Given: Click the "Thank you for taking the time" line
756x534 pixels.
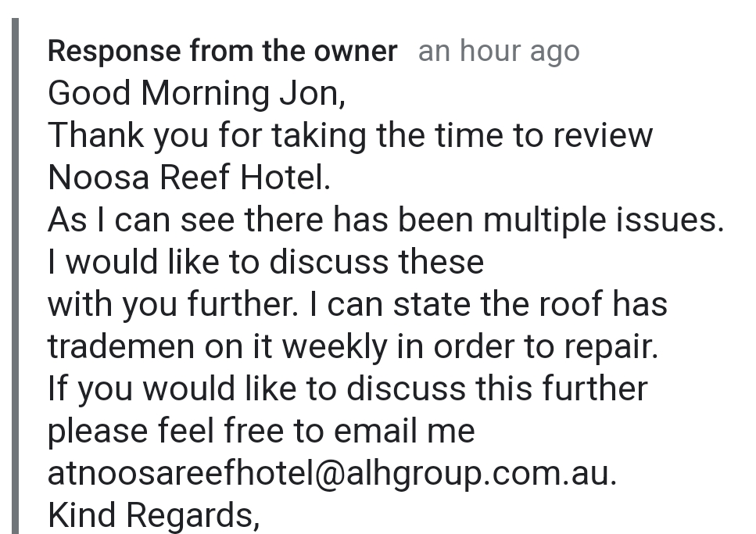Looking at the screenshot, I should tap(349, 136).
